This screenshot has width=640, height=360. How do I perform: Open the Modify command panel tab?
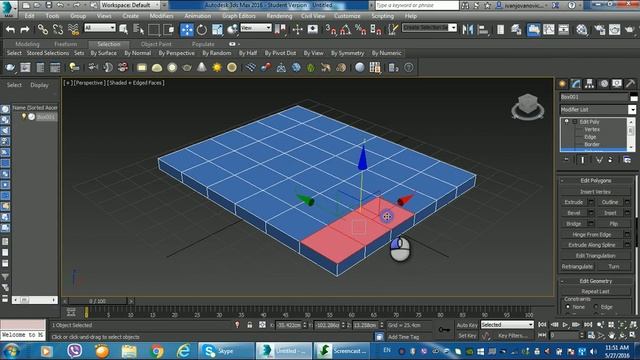coord(576,84)
